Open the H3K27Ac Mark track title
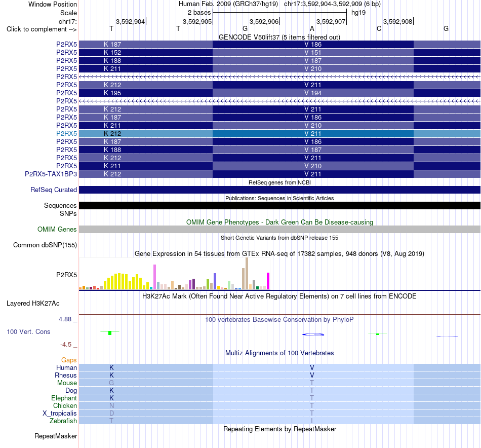481x448 pixels. [x=279, y=296]
